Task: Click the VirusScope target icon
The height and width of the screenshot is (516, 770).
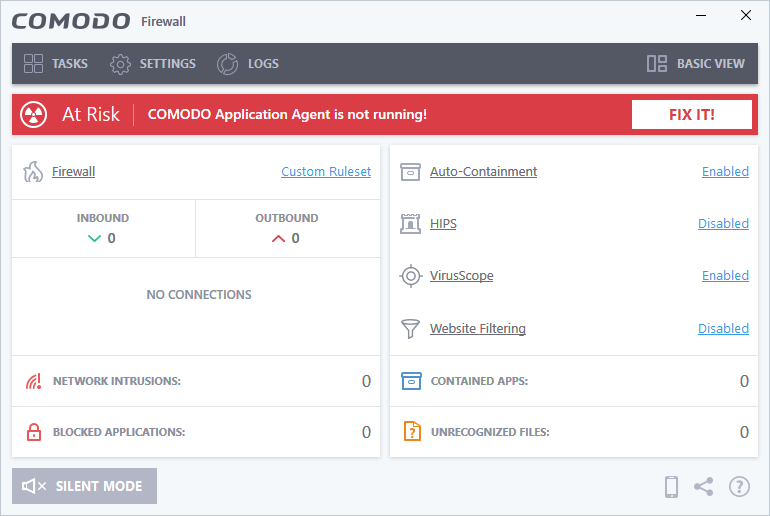Action: click(410, 276)
